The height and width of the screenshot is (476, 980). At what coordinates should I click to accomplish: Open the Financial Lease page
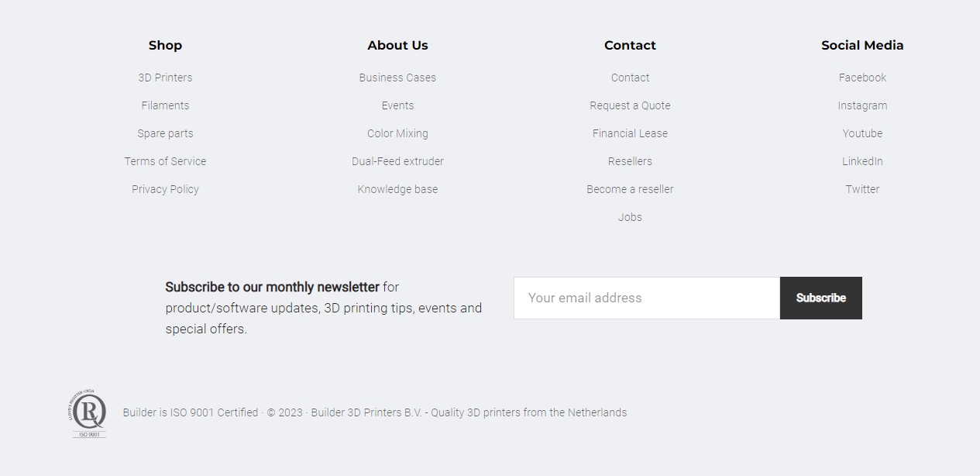point(630,133)
